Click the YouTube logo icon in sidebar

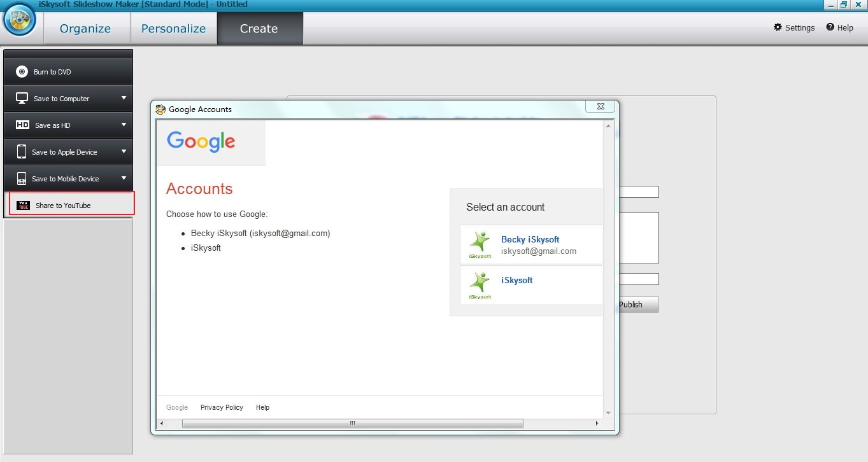(24, 206)
